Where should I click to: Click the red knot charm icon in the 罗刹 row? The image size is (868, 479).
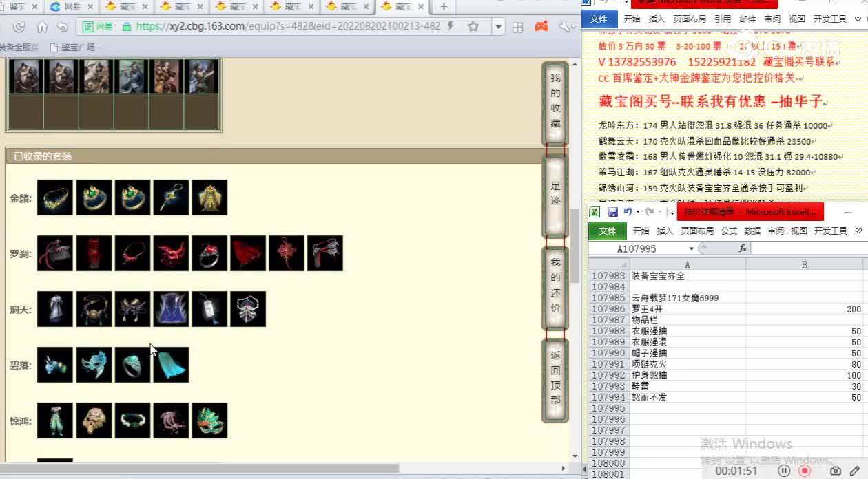point(287,253)
